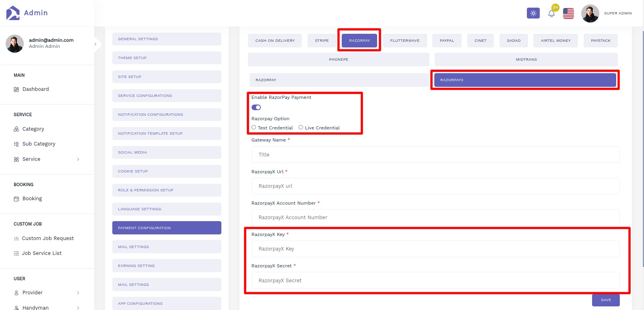Viewport: 644px width, 310px height.
Task: Select the plain Razorpay sub-tab
Action: click(x=339, y=80)
